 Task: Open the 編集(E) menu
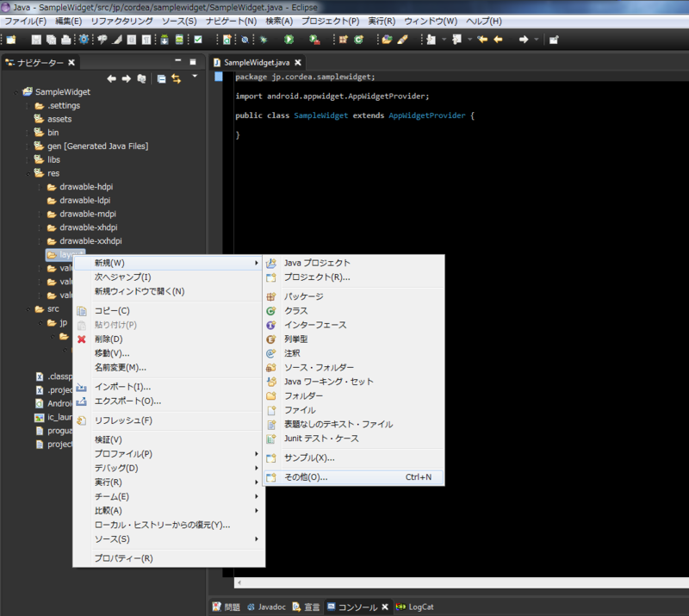coord(69,21)
